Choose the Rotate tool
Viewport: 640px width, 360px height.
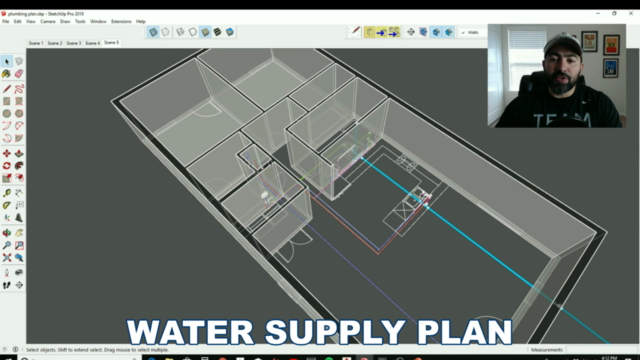(x=7, y=166)
